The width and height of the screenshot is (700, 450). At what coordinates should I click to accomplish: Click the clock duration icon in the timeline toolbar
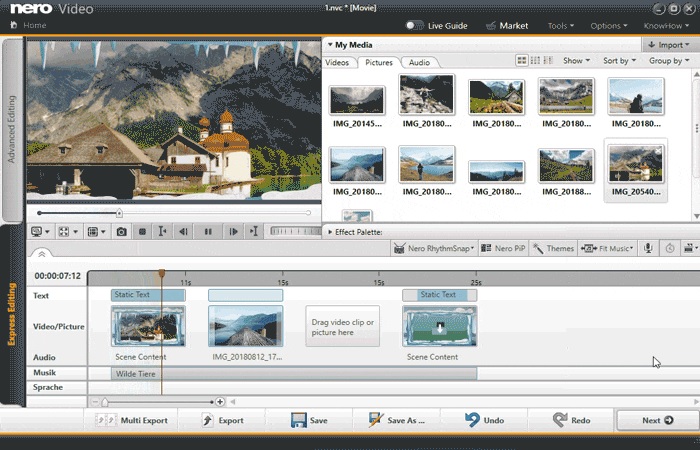pyautogui.click(x=669, y=248)
